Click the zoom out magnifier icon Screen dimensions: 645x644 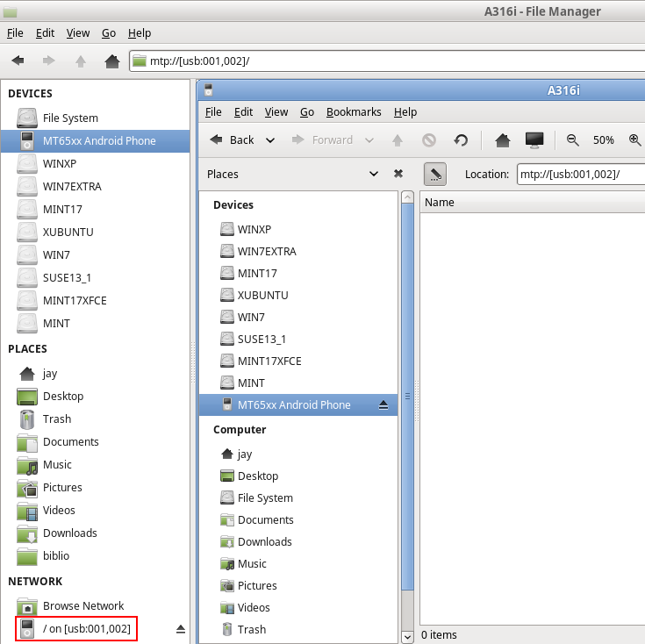click(x=573, y=140)
